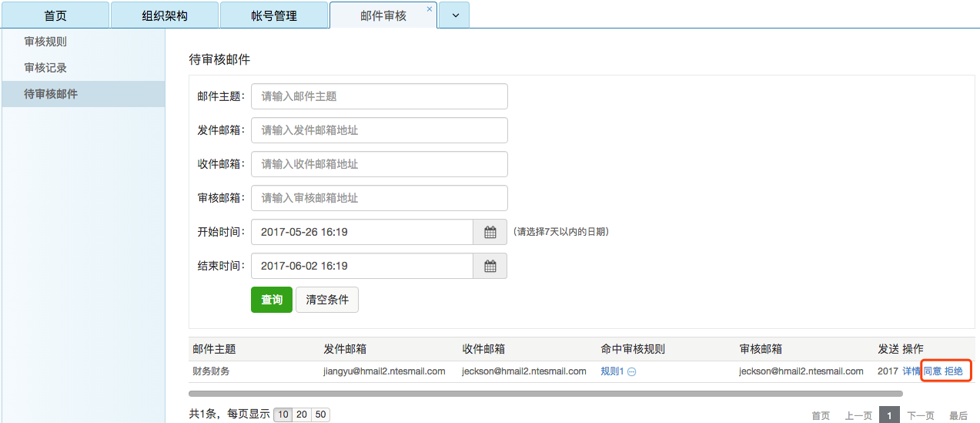Open 详情 link for the mail row
The height and width of the screenshot is (423, 980).
(x=911, y=371)
